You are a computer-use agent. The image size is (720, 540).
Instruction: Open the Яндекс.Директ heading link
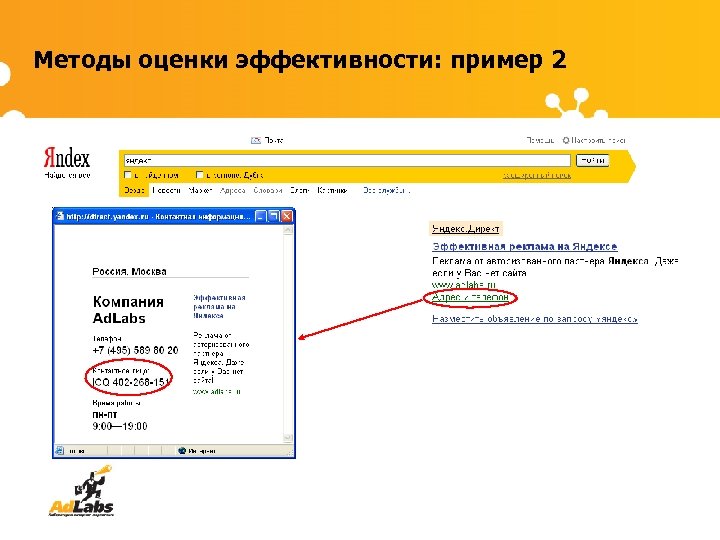point(466,229)
